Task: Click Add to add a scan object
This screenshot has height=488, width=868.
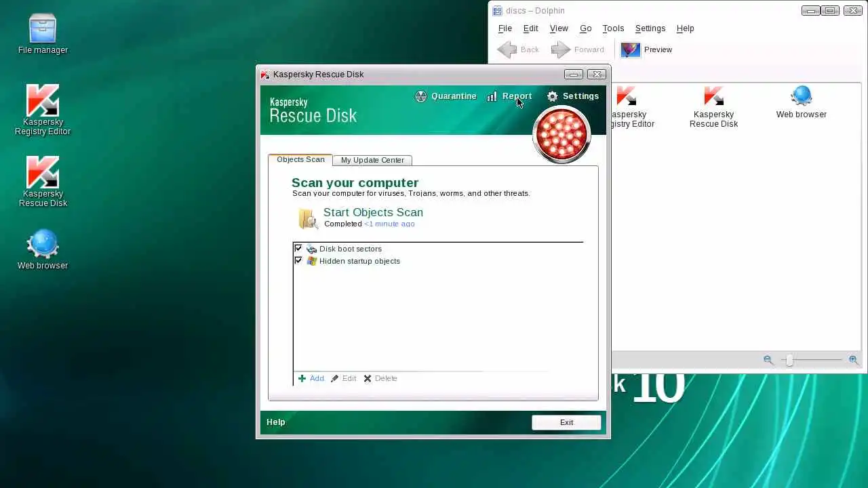Action: pos(311,378)
